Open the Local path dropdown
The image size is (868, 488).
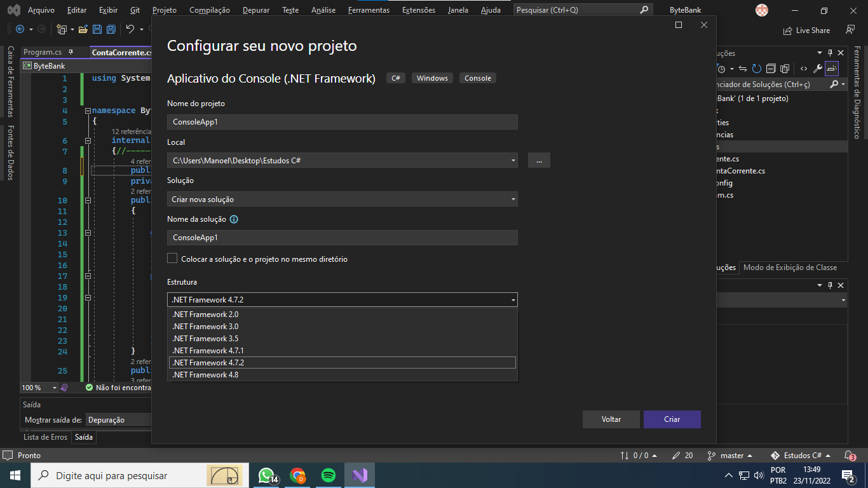[x=513, y=161]
